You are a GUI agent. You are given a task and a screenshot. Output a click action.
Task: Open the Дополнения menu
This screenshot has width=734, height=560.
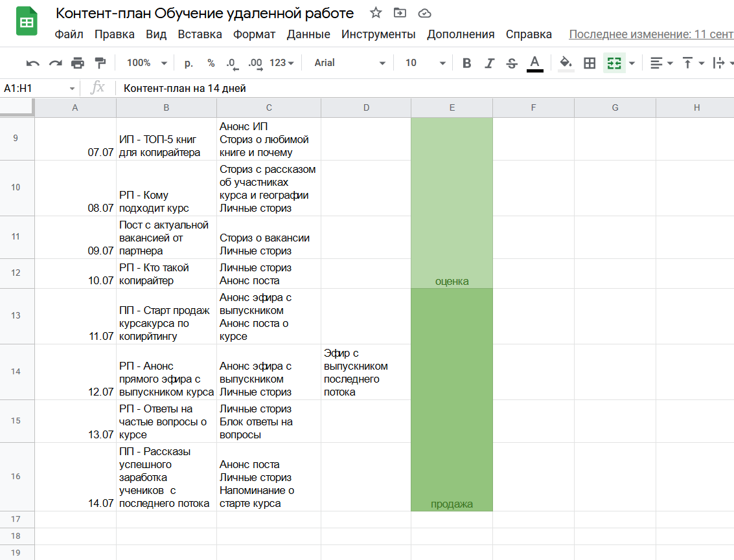tap(461, 34)
